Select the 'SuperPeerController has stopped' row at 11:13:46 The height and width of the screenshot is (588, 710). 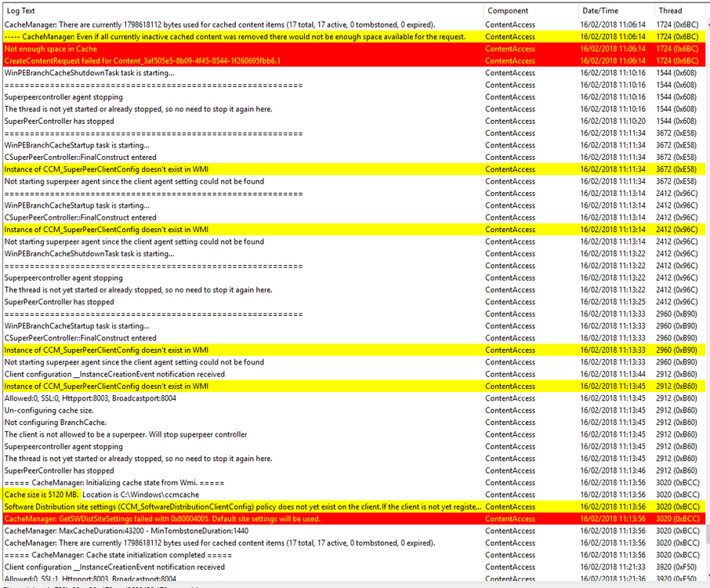point(354,470)
